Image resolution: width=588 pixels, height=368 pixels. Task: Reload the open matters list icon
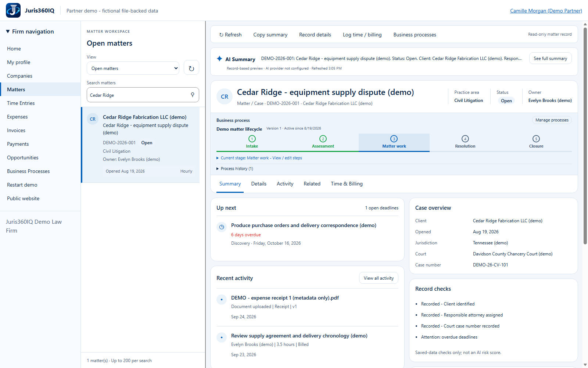coord(191,68)
